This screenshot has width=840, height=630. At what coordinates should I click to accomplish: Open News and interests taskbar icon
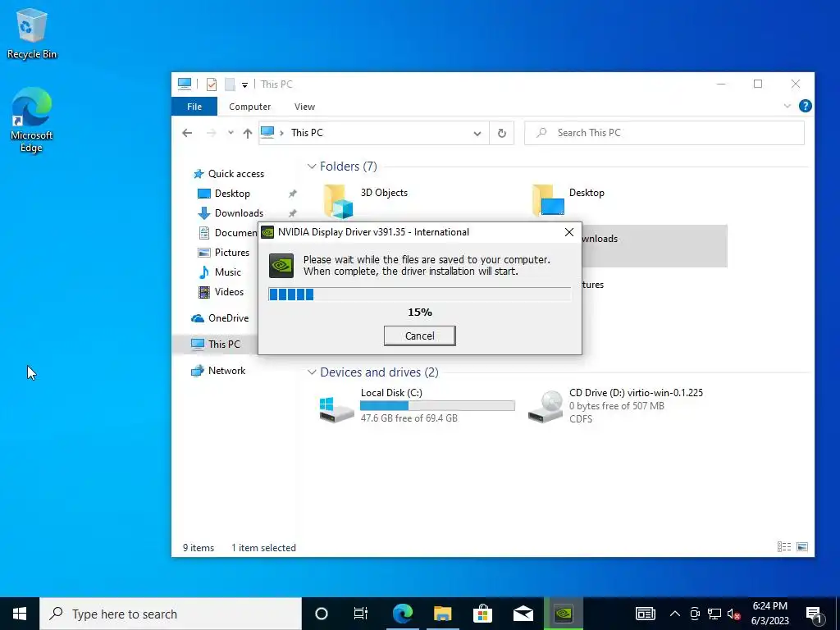tap(645, 614)
